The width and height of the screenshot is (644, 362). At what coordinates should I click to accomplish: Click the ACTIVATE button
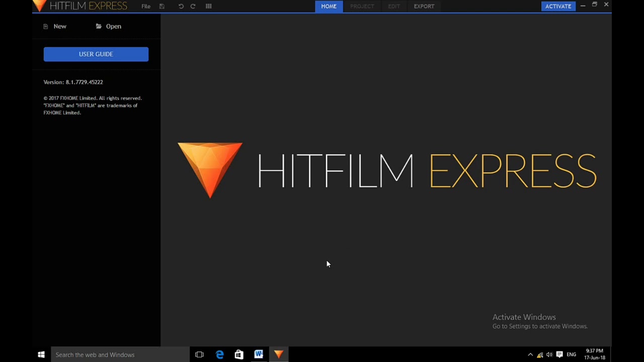coord(558,6)
